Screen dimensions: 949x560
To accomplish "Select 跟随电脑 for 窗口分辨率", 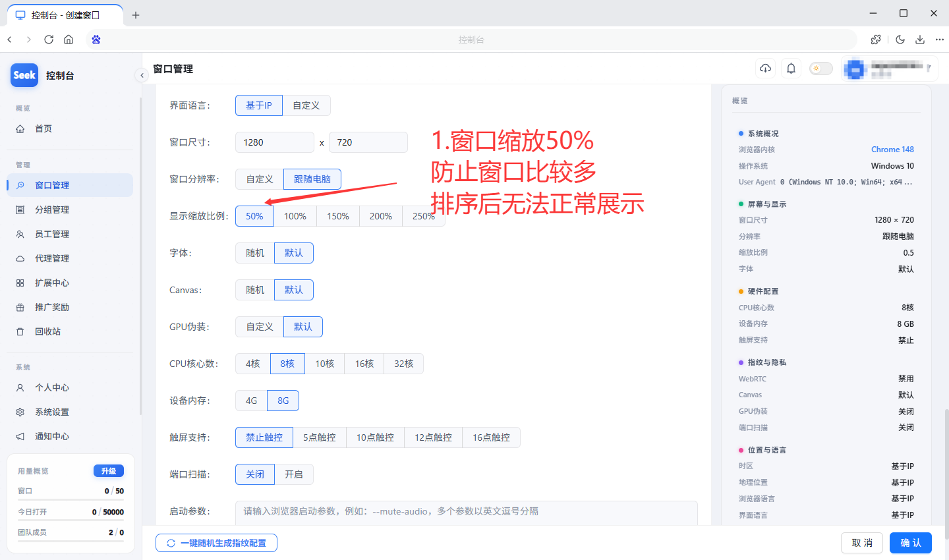I will (x=312, y=179).
